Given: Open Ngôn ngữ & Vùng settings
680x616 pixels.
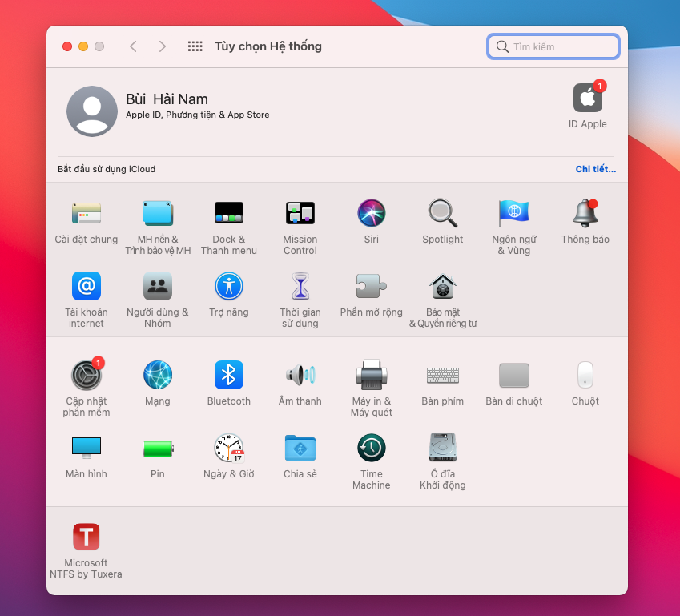Looking at the screenshot, I should coord(514,213).
